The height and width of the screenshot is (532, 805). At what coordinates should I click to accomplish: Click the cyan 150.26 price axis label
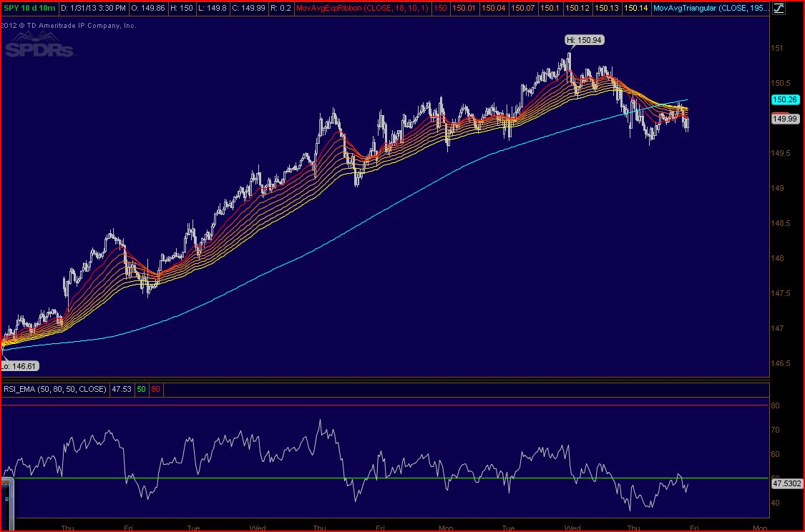(785, 99)
